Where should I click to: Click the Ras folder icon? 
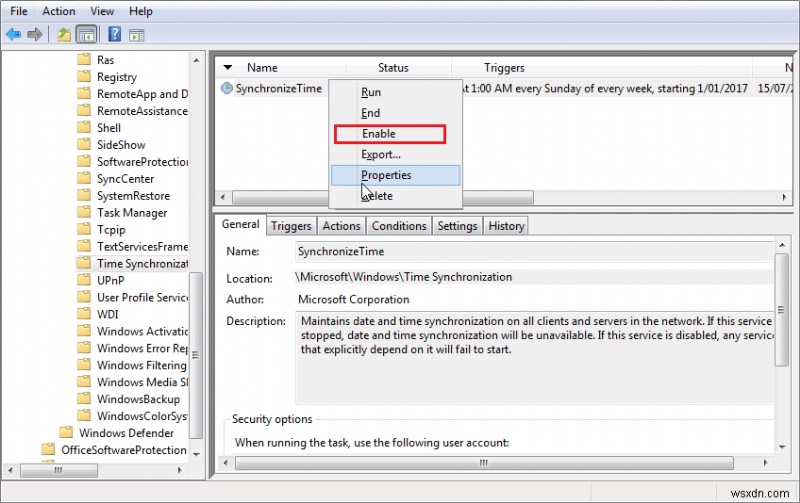(84, 60)
